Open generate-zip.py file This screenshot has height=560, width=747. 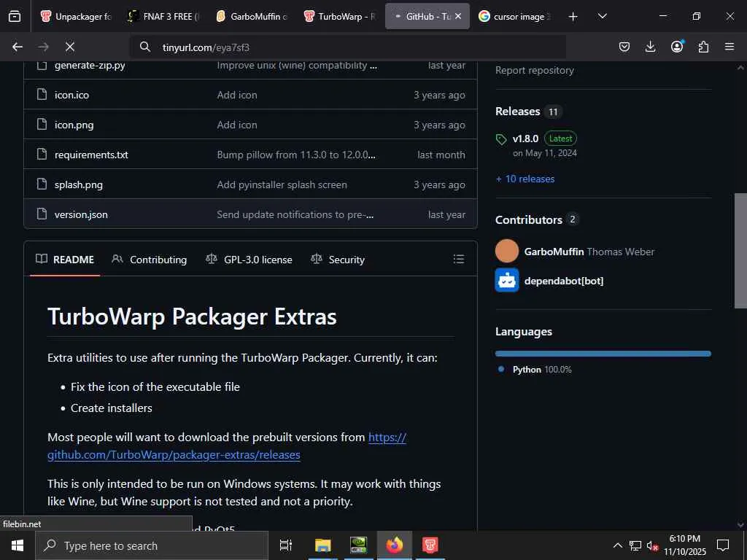(x=90, y=66)
